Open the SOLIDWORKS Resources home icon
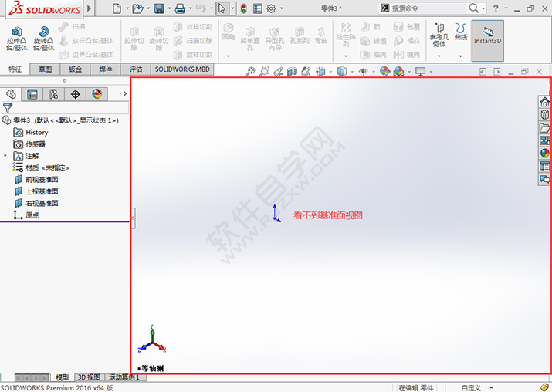This screenshot has width=552, height=392. point(544,103)
